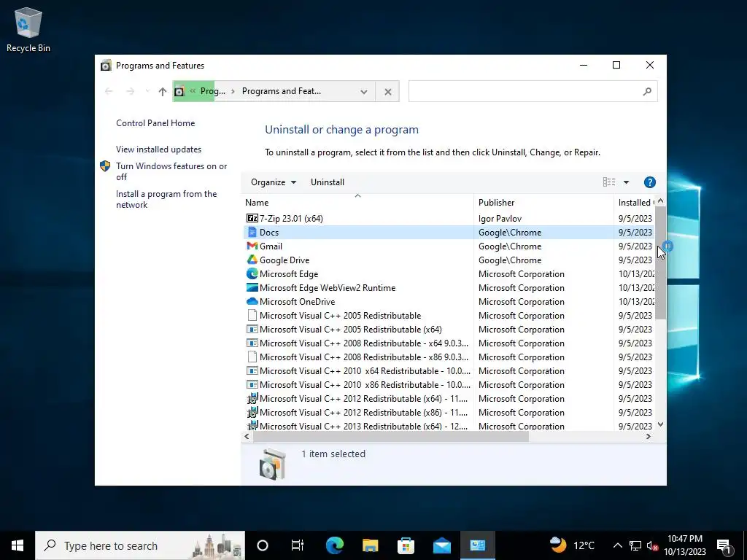Screen dimensions: 747x560
Task: Click the up arrow to parent folder
Action: (163, 91)
